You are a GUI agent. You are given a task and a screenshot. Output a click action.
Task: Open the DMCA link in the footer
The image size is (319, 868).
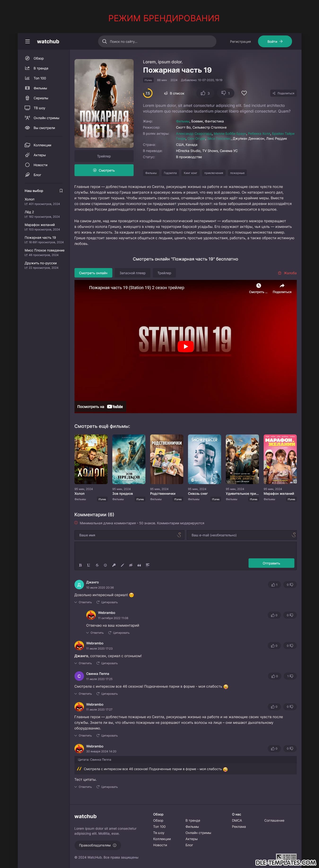click(x=237, y=820)
